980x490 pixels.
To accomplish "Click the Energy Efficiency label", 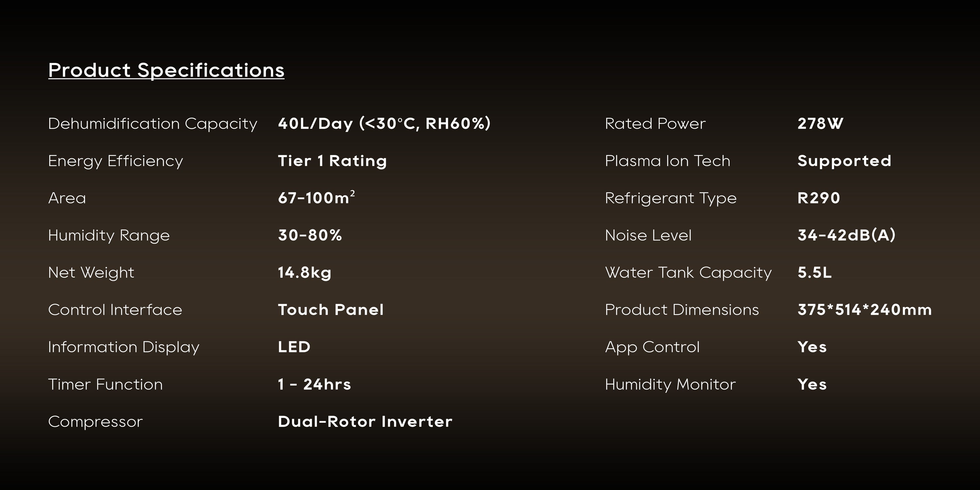I will coord(115,161).
